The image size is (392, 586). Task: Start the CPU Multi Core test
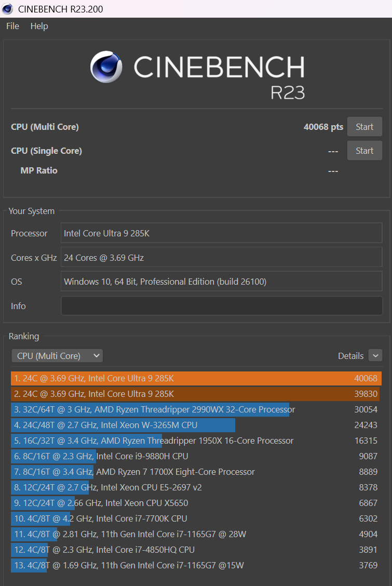coord(364,127)
